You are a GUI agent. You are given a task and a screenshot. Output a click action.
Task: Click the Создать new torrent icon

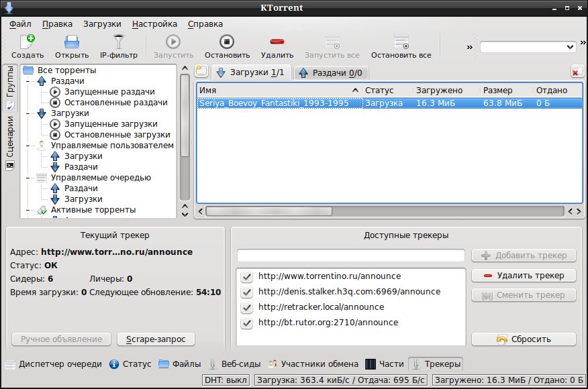pyautogui.click(x=28, y=42)
